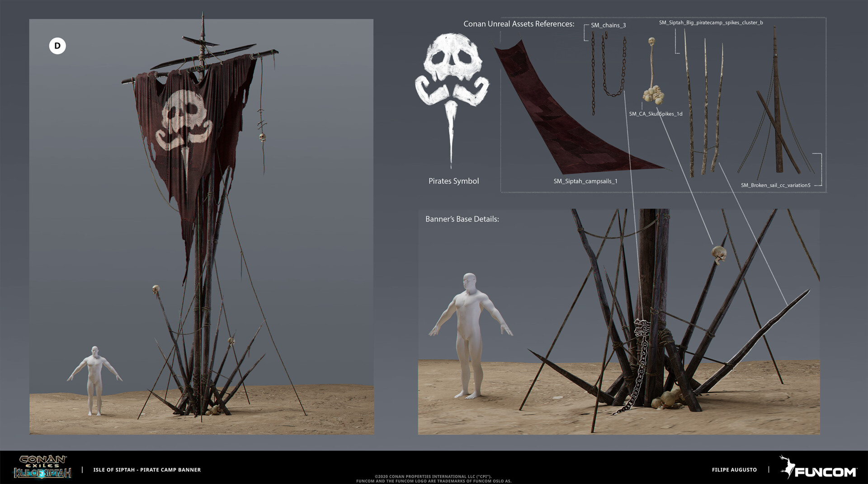Click the Conan Exiles Isle of Siptah logo
Screen dimensions: 868x484
pos(43,467)
